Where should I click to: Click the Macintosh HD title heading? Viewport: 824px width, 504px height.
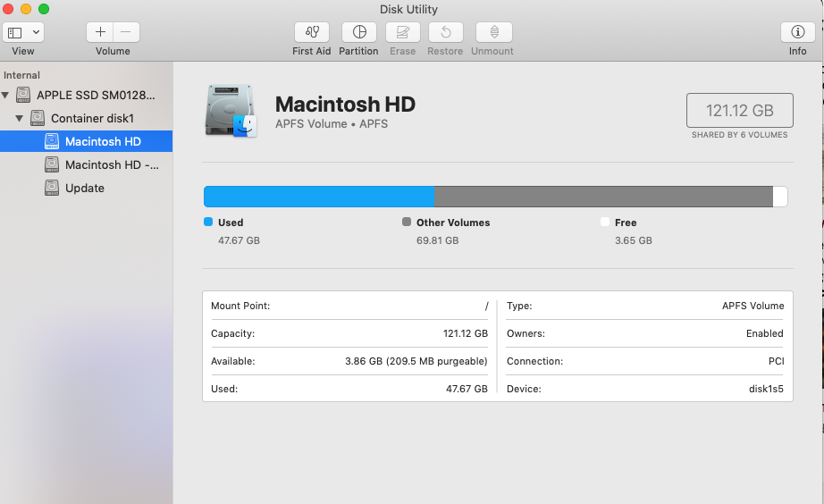coord(345,104)
